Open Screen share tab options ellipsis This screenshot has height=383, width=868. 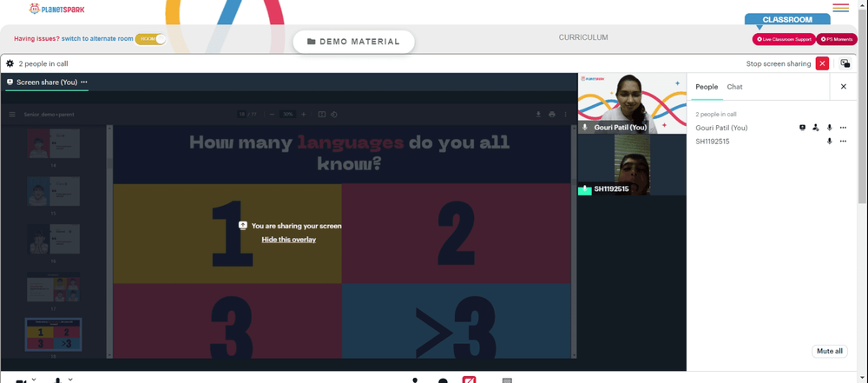(84, 82)
